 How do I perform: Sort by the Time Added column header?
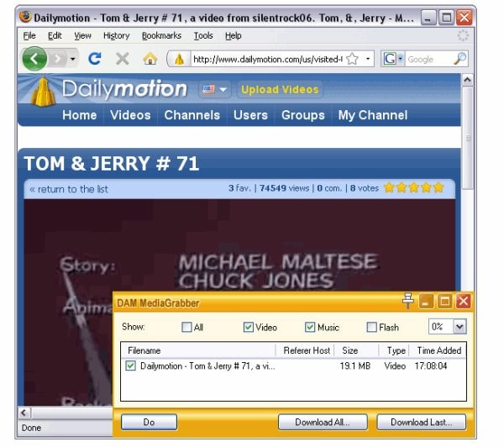tap(438, 350)
